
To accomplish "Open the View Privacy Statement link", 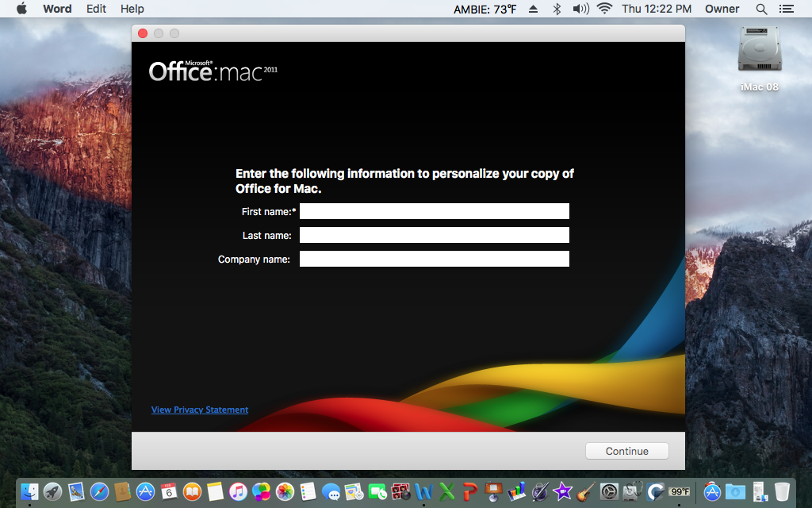I will [x=199, y=410].
